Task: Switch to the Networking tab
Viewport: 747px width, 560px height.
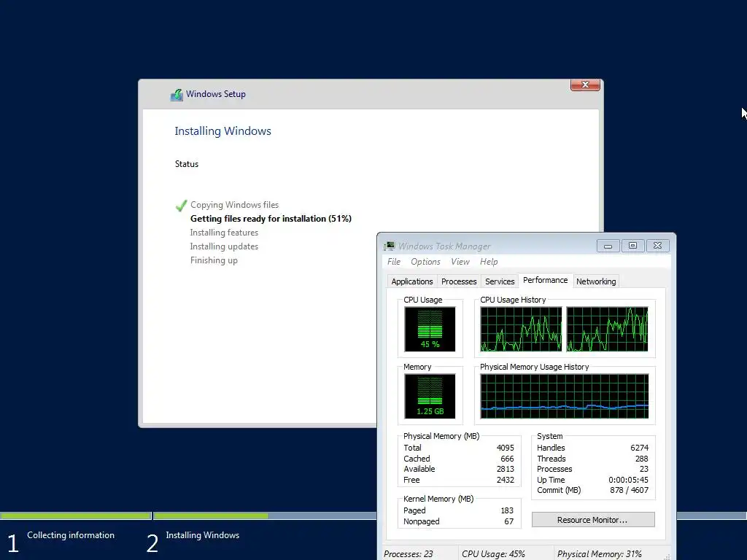Action: [596, 281]
